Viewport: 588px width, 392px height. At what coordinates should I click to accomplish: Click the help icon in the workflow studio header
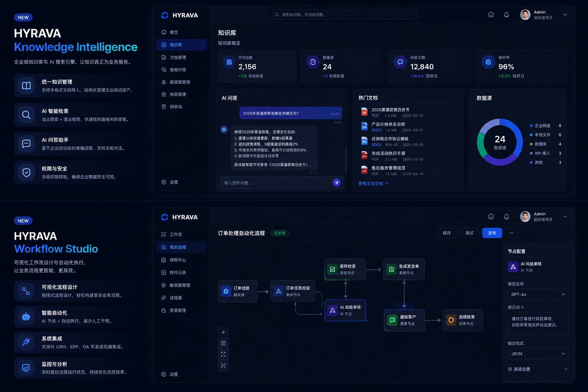491,217
